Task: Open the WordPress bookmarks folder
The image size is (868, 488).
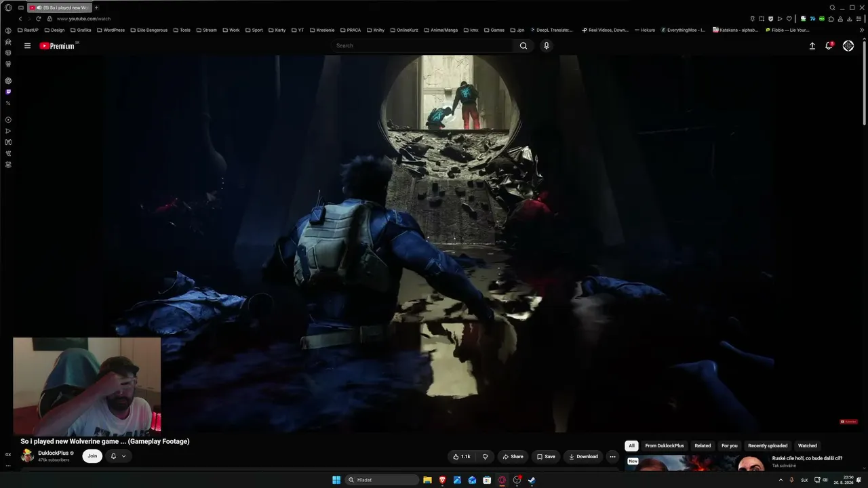Action: [x=111, y=30]
